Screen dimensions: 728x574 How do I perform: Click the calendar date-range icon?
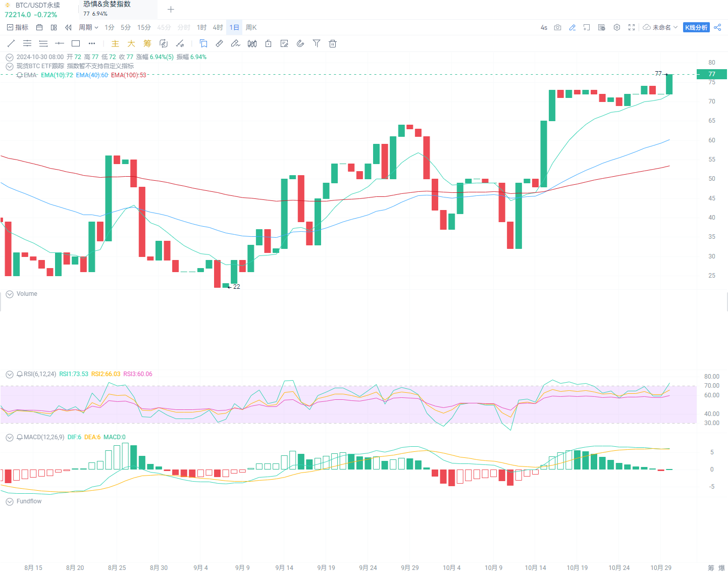(x=39, y=27)
